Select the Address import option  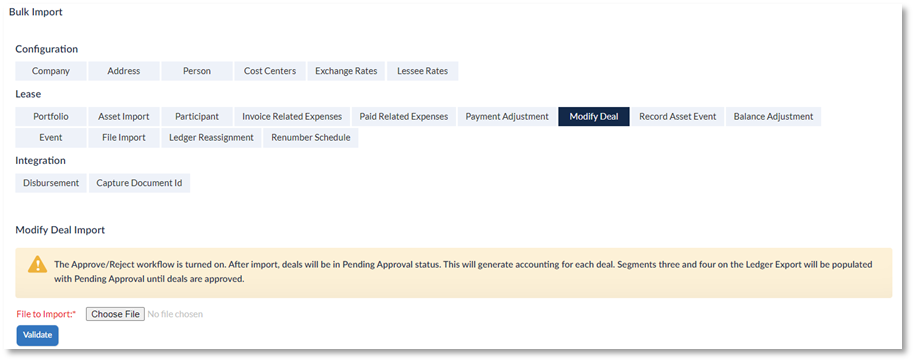point(124,71)
